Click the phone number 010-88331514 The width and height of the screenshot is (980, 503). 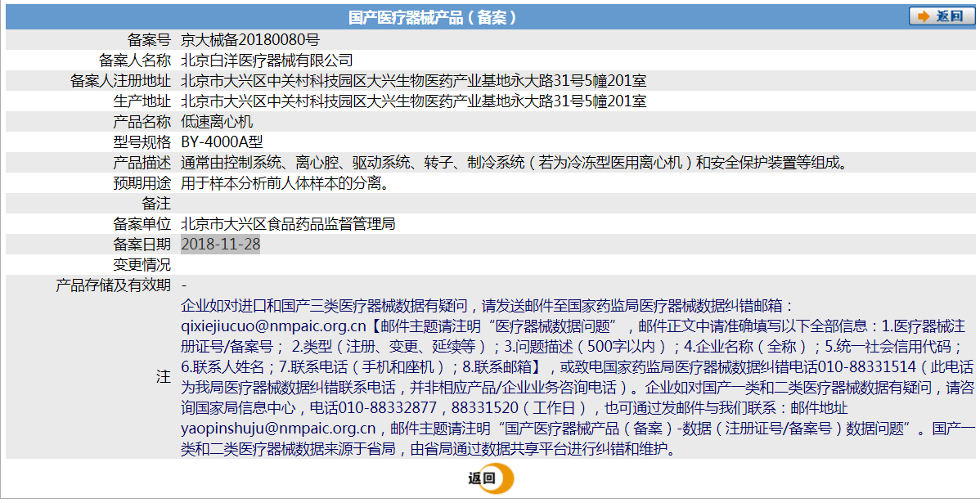point(867,366)
